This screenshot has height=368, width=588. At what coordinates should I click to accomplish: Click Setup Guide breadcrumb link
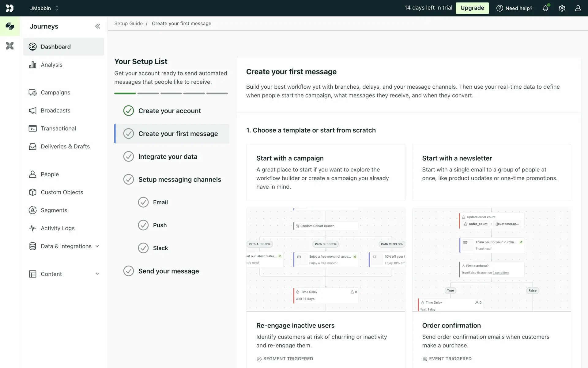[128, 24]
